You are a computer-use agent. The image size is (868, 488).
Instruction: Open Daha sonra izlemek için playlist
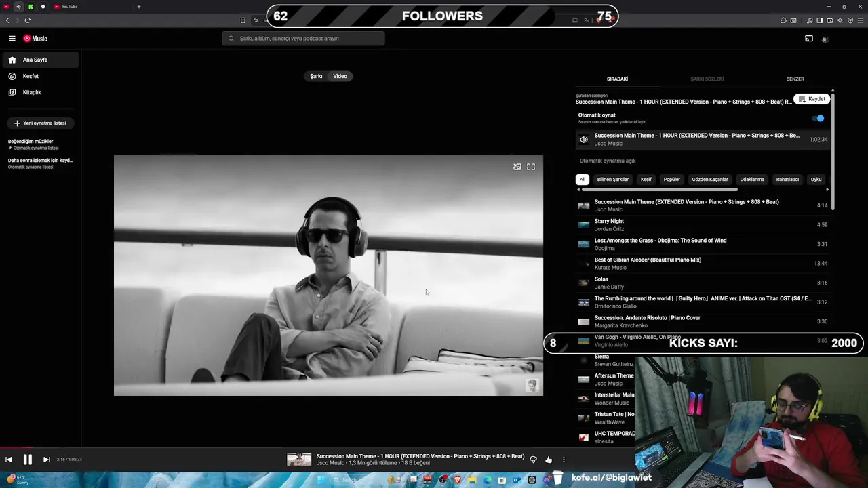point(40,163)
